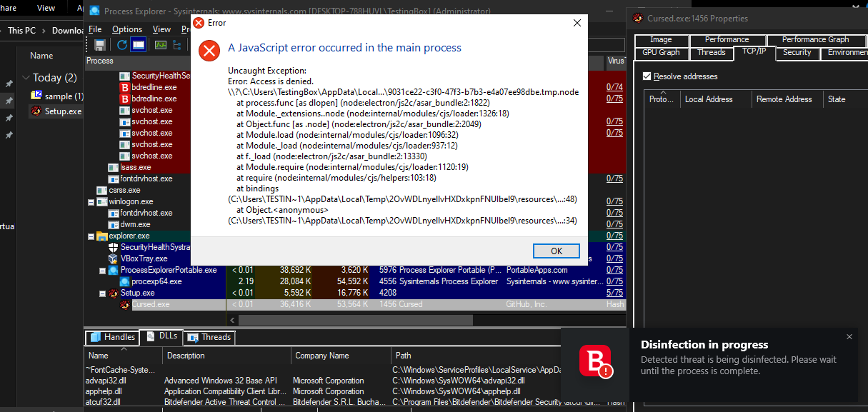Open the File menu in Process Explorer
The height and width of the screenshot is (412, 868).
[x=95, y=29]
